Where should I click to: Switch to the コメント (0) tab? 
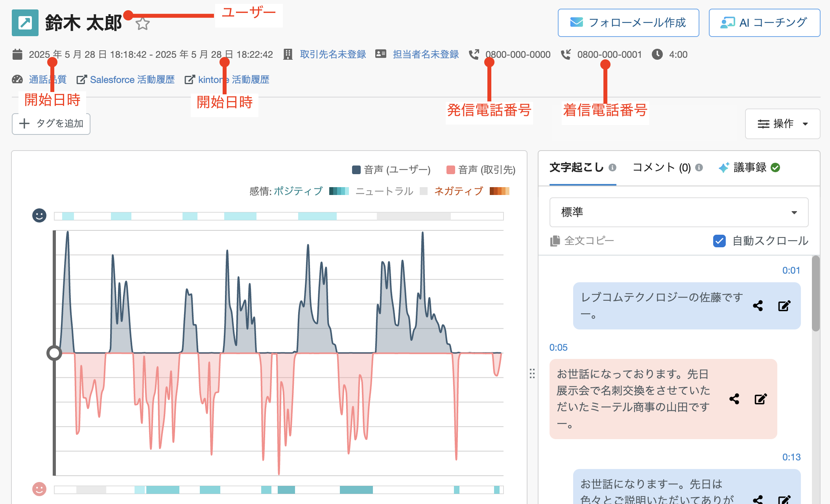(661, 167)
